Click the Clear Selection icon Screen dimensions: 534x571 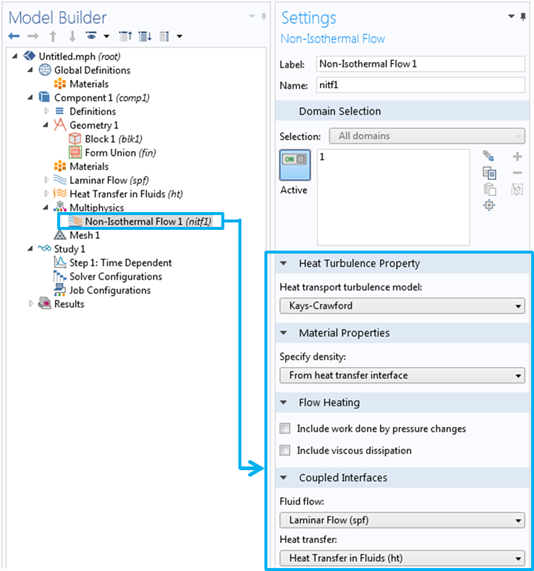click(517, 189)
